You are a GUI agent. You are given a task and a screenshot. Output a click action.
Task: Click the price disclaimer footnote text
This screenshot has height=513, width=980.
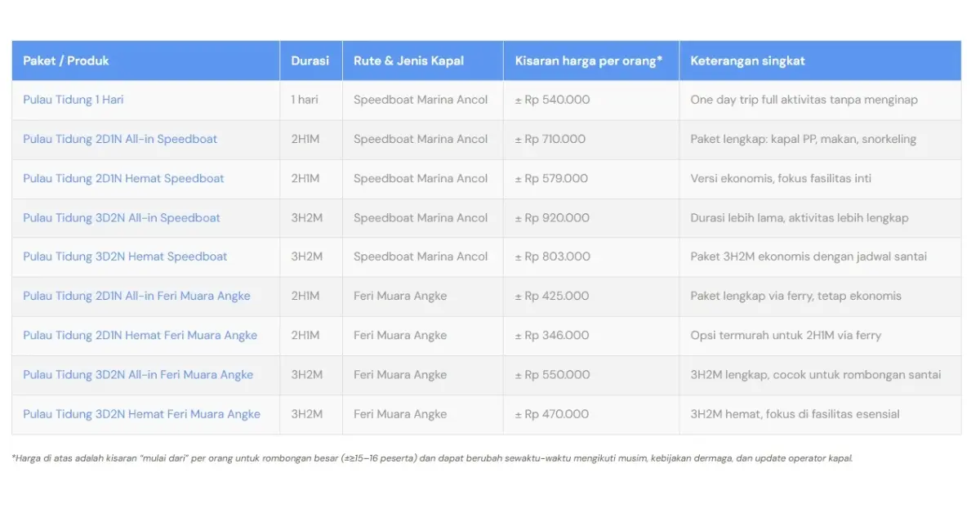[434, 458]
